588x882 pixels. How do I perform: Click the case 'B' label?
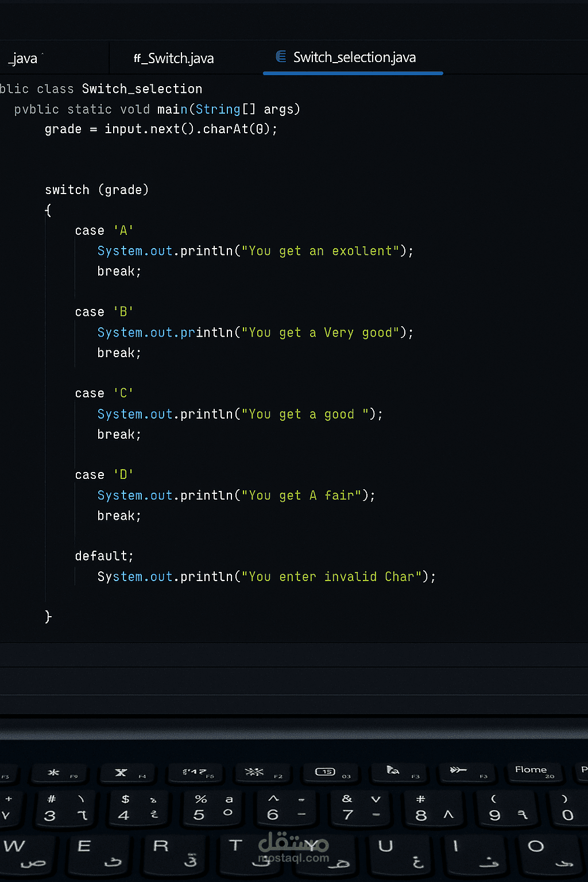tap(104, 312)
